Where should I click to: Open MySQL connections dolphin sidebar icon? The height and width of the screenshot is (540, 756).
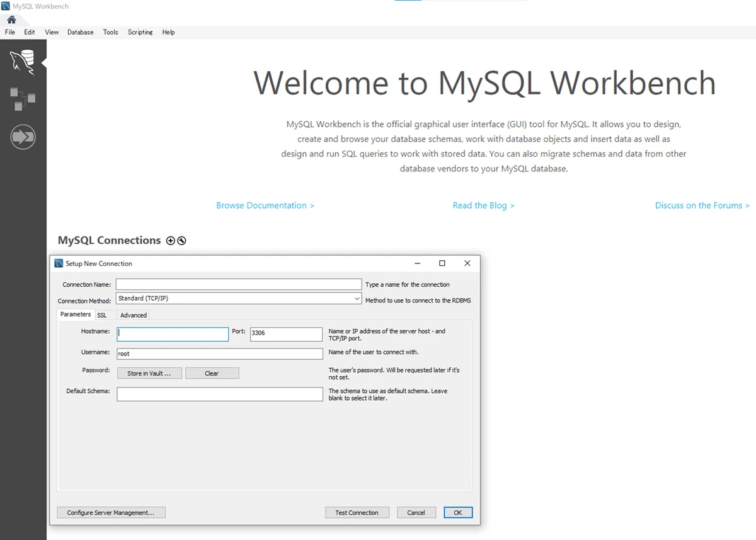pos(23,62)
